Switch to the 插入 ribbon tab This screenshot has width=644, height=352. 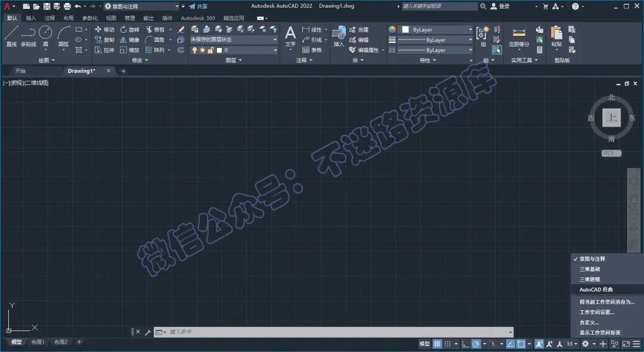click(x=31, y=18)
